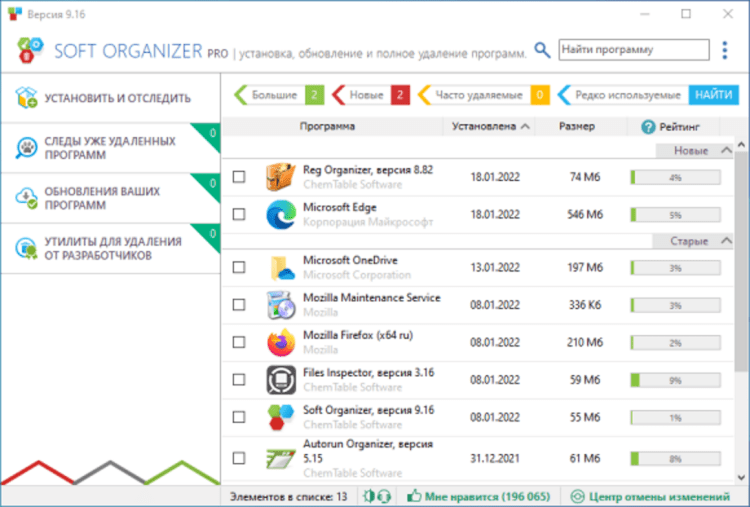Click the scrollbar down arrow
This screenshot has height=507, width=750.
(x=741, y=477)
